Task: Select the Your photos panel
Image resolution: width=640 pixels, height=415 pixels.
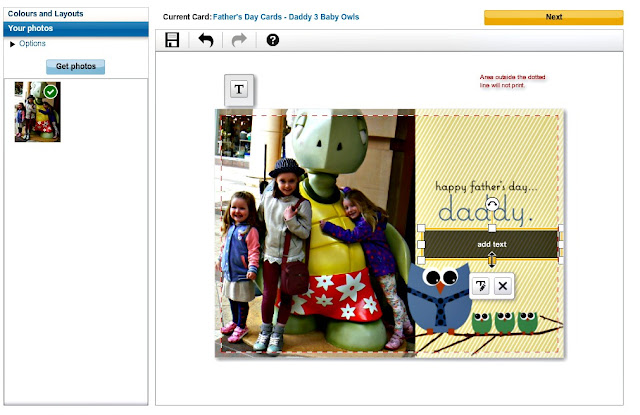Action: (76, 29)
